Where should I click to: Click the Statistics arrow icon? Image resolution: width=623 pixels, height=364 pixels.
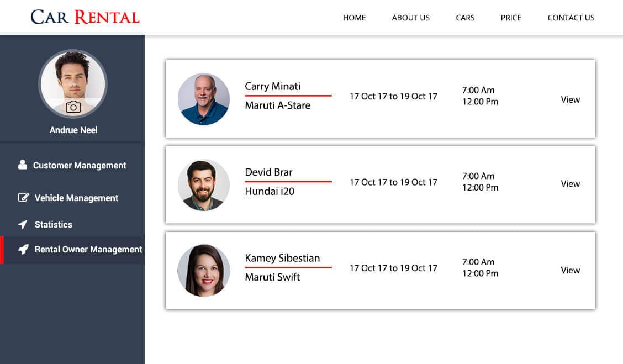pos(23,224)
